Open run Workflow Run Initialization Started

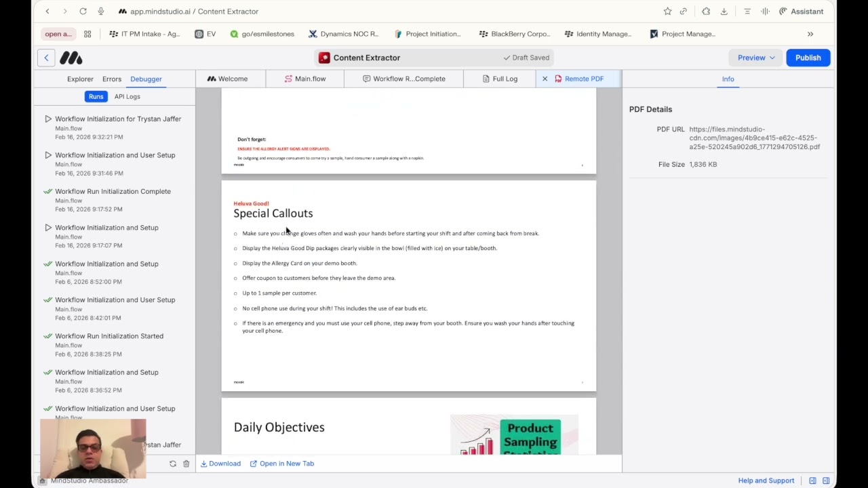[115, 345]
